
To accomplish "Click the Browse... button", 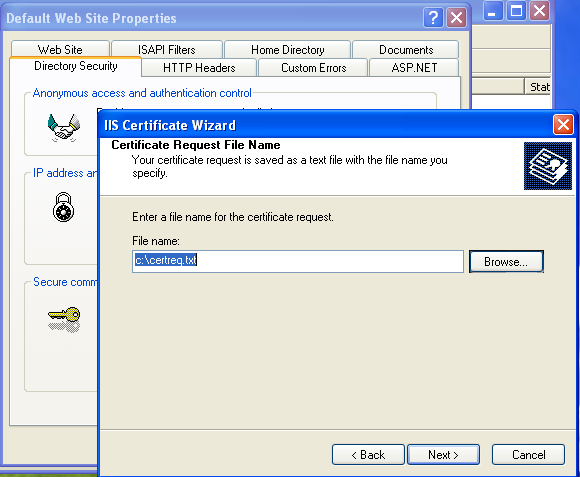I will [506, 262].
